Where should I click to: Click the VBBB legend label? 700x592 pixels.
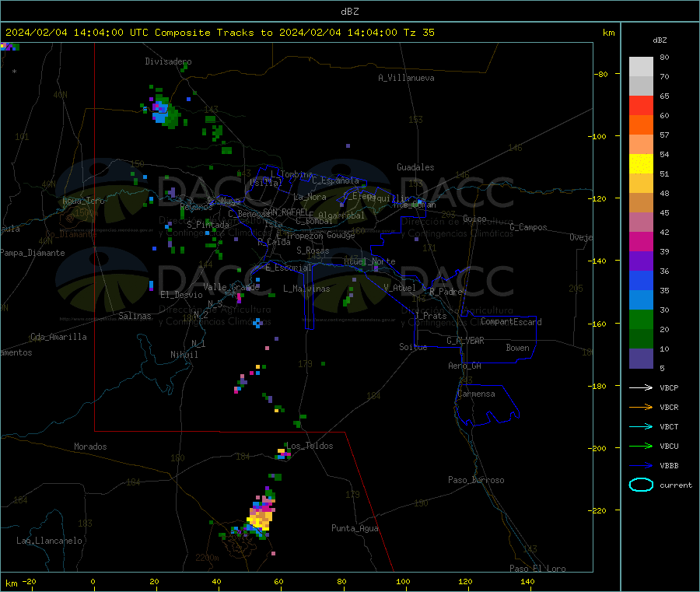coord(669,466)
